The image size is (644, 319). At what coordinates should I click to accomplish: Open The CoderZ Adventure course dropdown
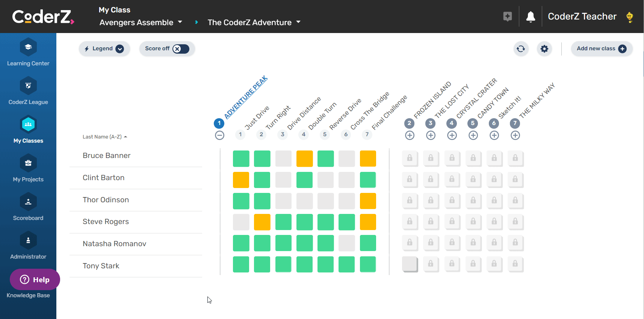click(254, 23)
